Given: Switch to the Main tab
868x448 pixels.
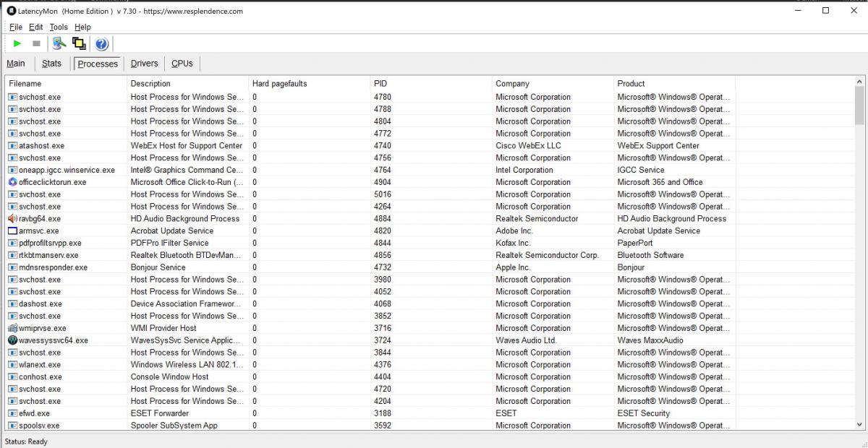Looking at the screenshot, I should coord(16,64).
